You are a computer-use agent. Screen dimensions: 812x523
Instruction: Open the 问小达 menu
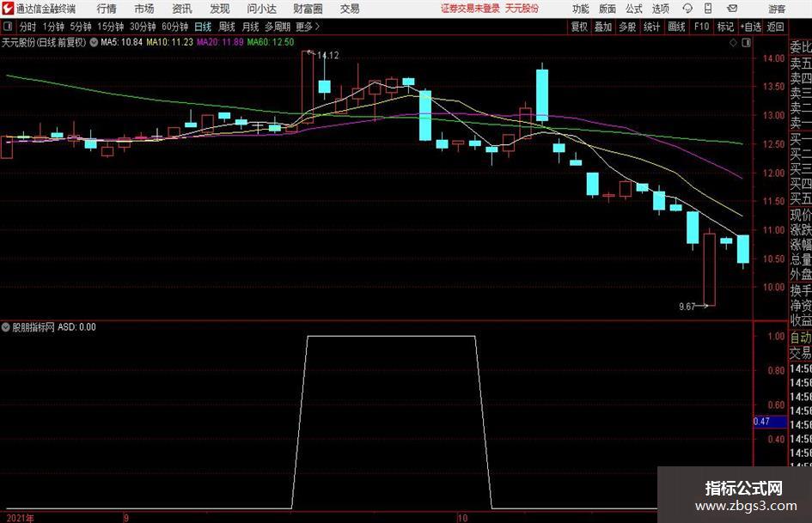[x=261, y=9]
